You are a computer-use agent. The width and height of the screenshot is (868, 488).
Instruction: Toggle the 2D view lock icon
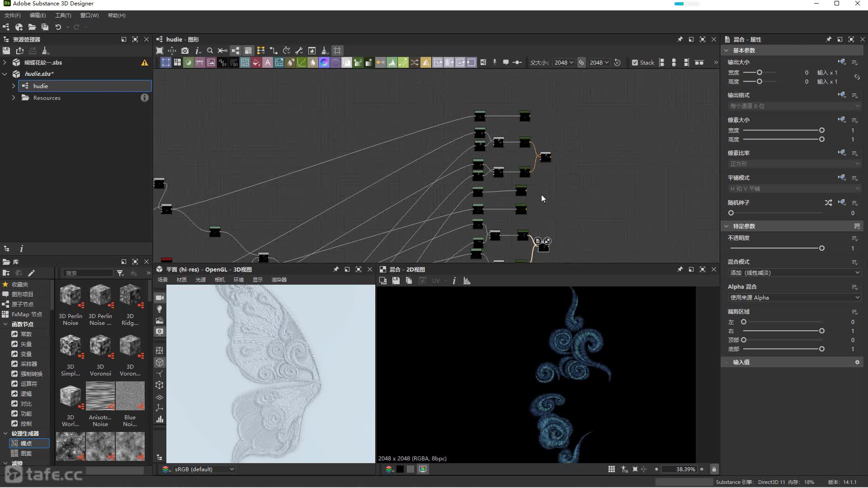[x=714, y=469]
